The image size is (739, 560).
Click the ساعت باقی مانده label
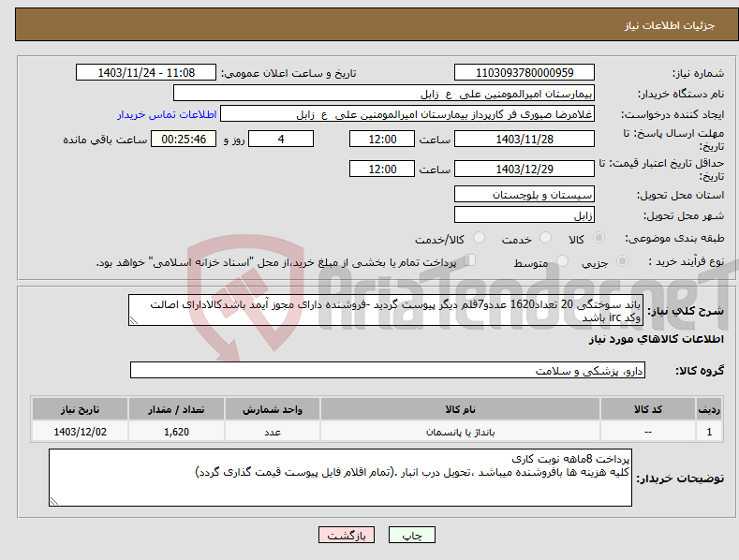[x=105, y=140]
